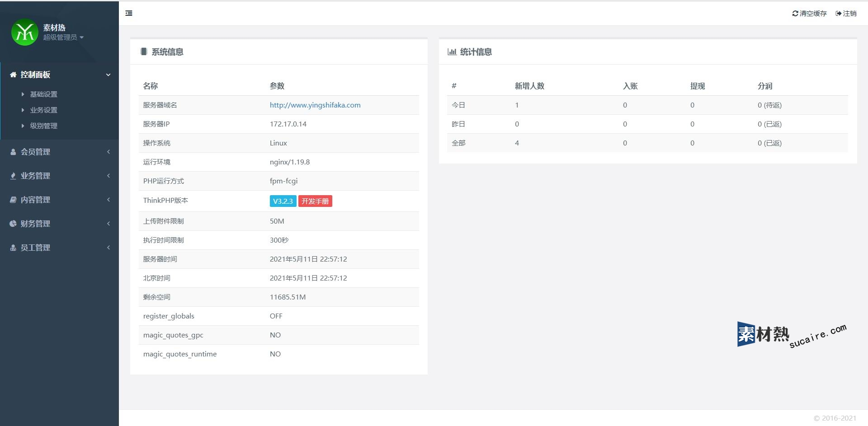
Task: Click the 11685.51M free space value
Action: click(x=288, y=297)
